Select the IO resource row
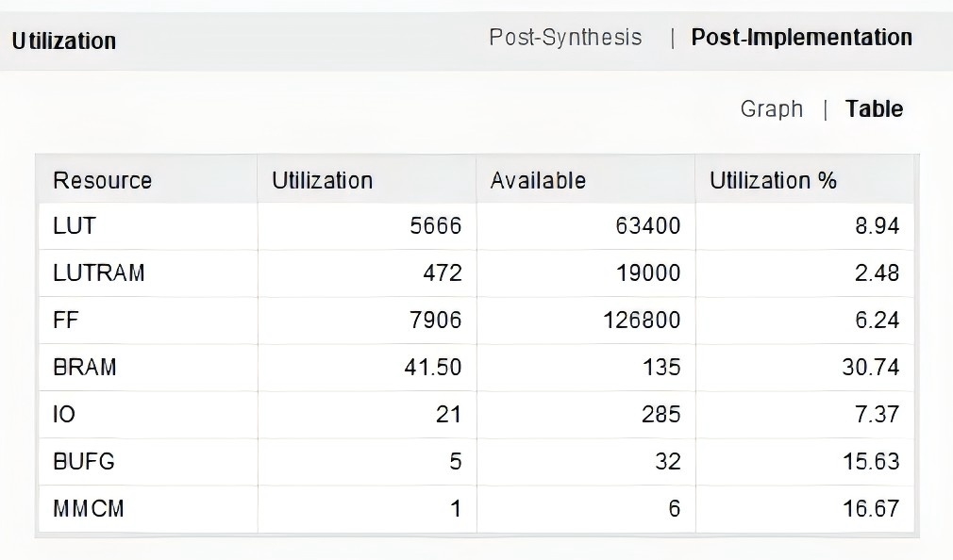 click(476, 414)
